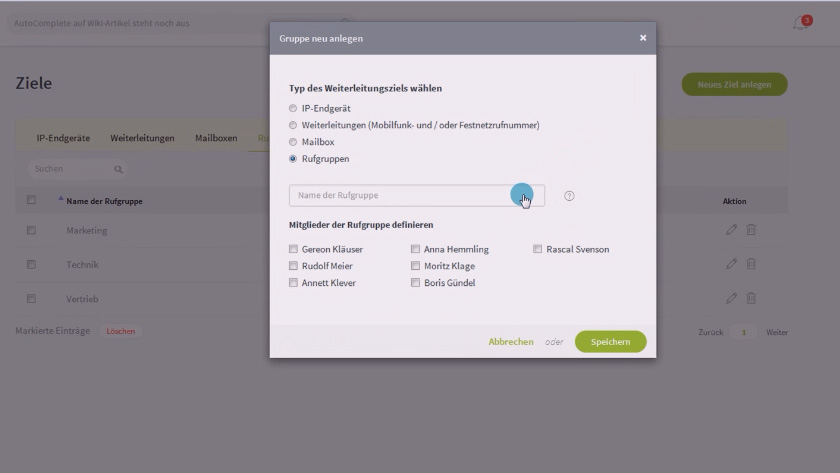
Task: Click the Aktion column header
Action: pos(734,201)
